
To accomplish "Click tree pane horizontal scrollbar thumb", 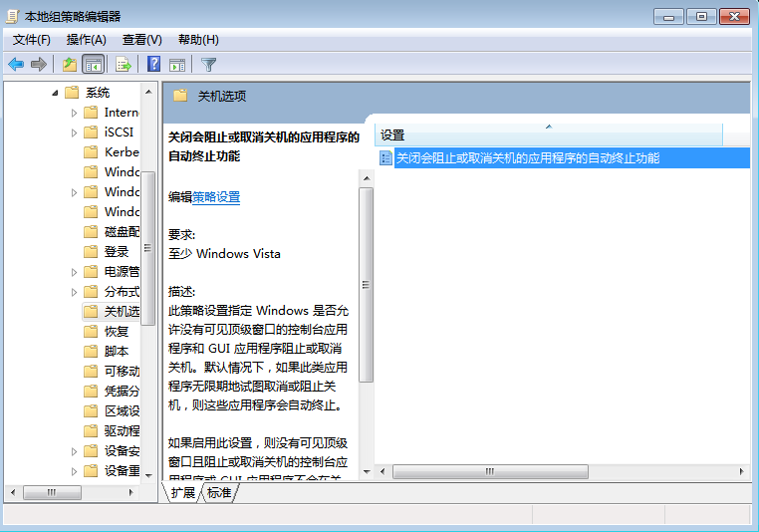I will click(52, 493).
